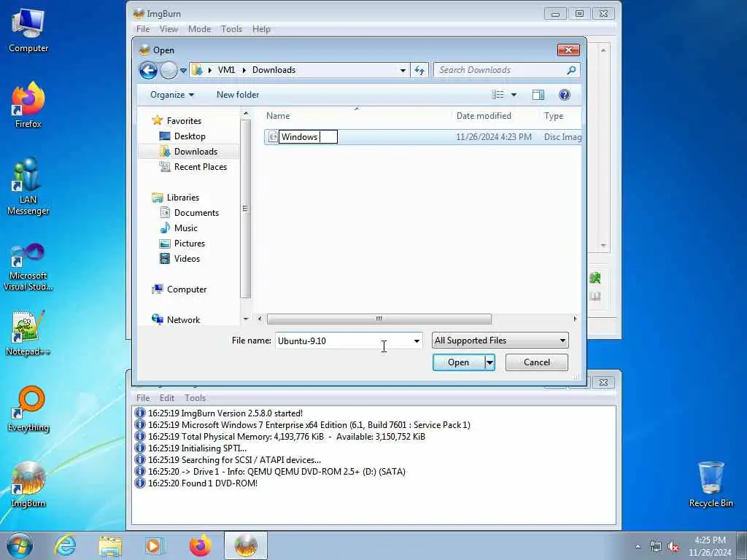Click the navigation pane vertical scrollbar
This screenshot has height=560, width=747.
(245, 209)
